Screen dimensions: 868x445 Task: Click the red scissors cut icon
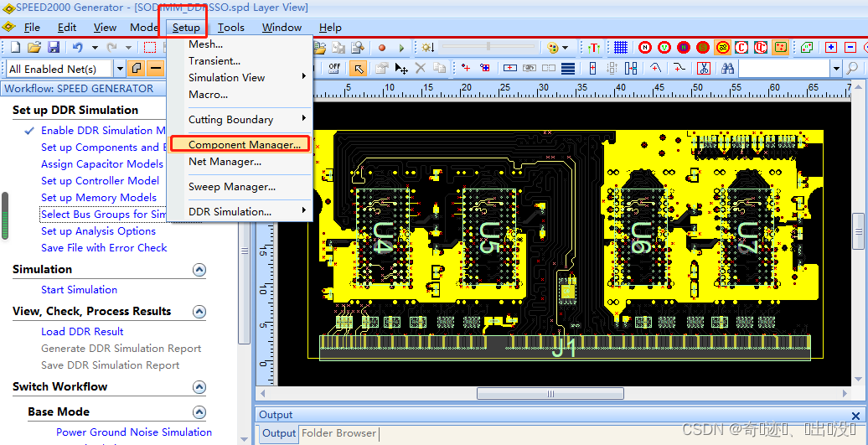(x=703, y=69)
